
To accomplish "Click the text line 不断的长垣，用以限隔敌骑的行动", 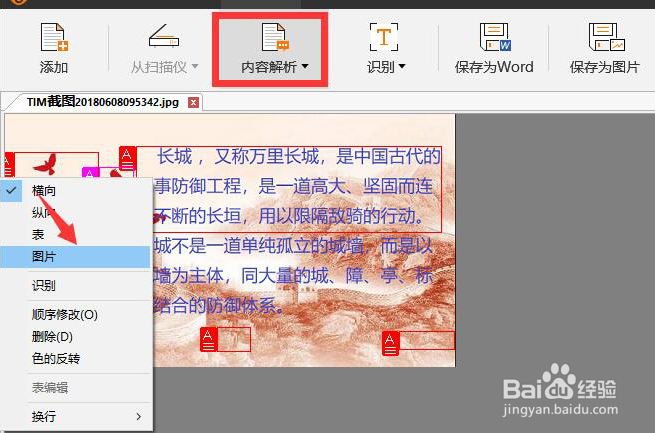I will click(x=289, y=216).
